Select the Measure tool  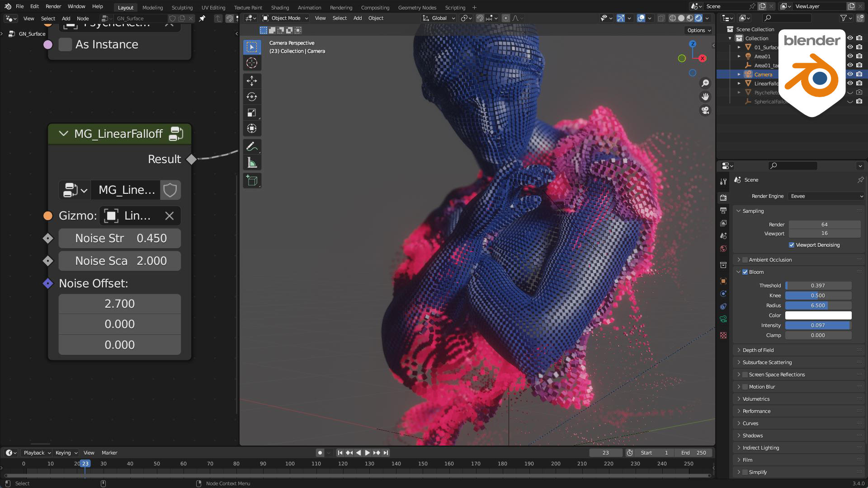pyautogui.click(x=252, y=162)
